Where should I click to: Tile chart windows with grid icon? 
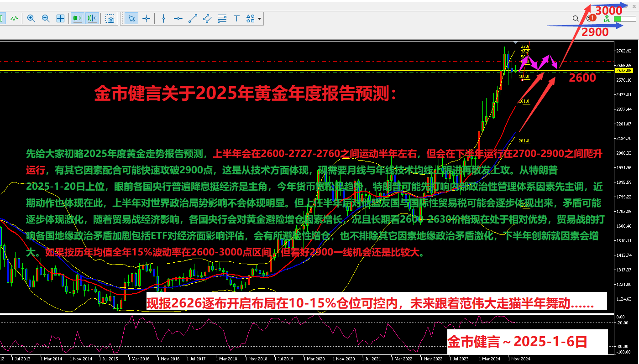(x=60, y=19)
